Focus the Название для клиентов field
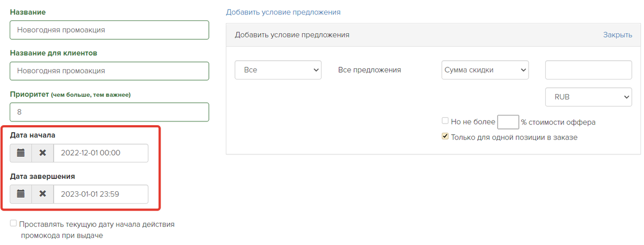The height and width of the screenshot is (245, 644). click(109, 71)
